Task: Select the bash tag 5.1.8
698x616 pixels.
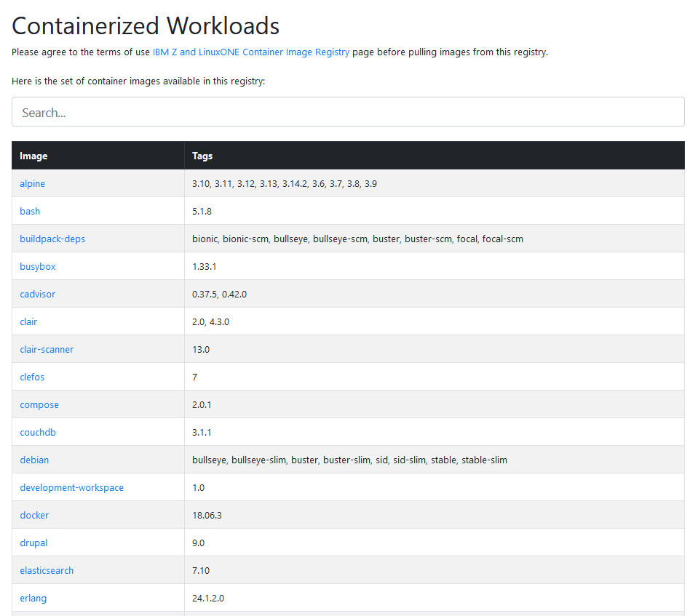Action: (202, 211)
